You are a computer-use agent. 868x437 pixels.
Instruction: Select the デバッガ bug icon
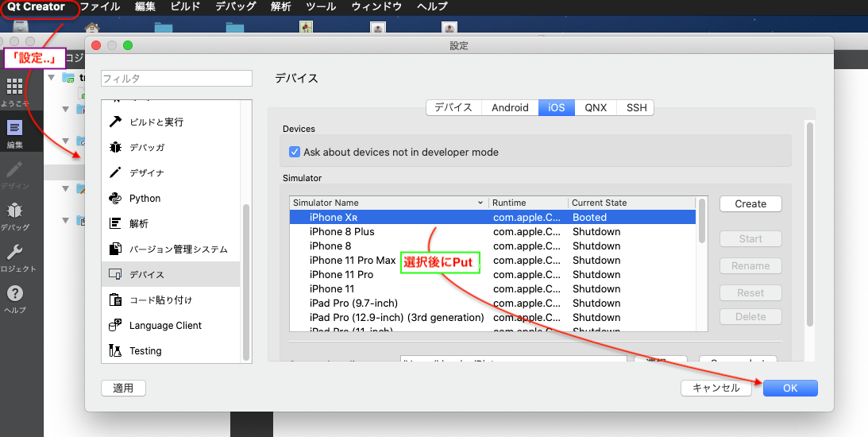coord(115,147)
